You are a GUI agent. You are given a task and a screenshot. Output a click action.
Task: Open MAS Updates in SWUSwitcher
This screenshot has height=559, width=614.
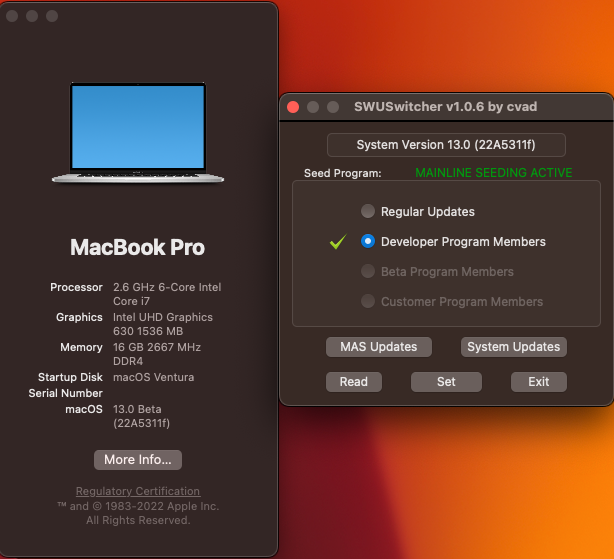[x=379, y=347]
